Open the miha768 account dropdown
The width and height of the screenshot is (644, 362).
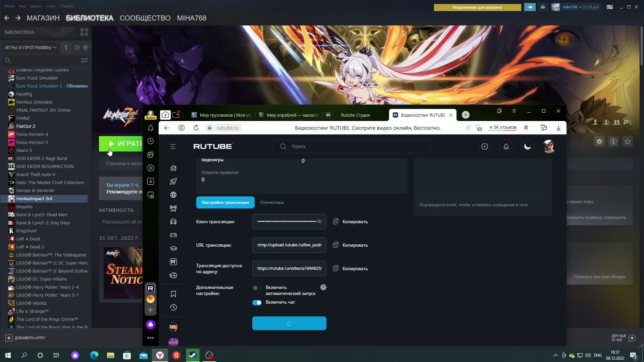(572, 7)
